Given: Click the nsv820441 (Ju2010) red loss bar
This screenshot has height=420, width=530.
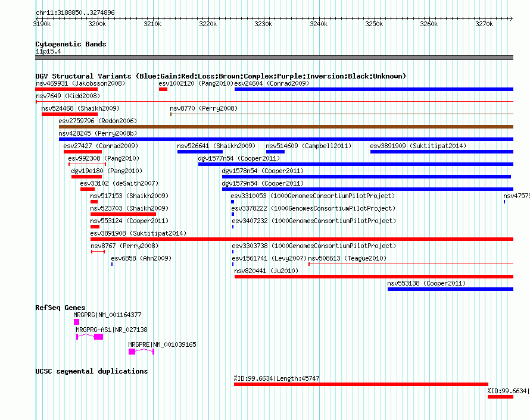Looking at the screenshot, I should pos(374,277).
